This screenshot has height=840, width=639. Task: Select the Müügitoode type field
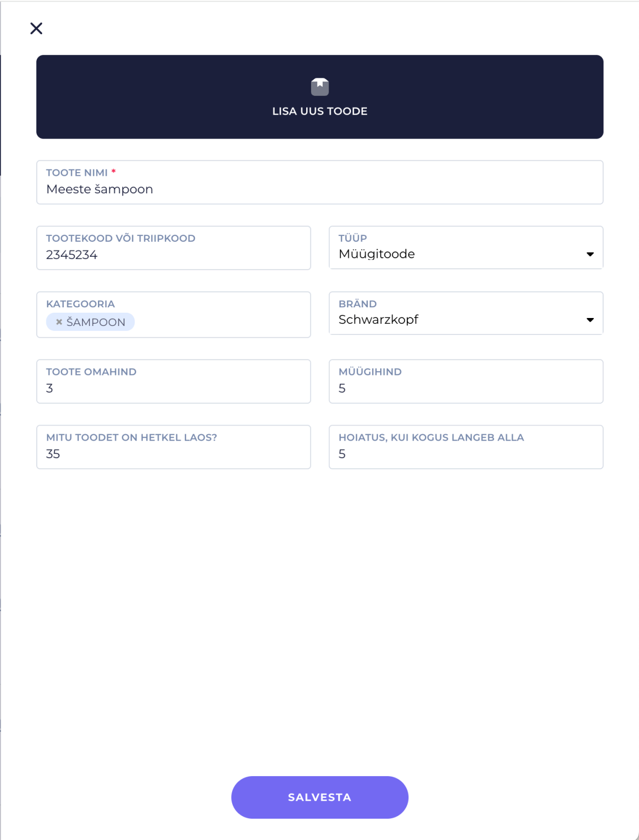[x=466, y=248]
